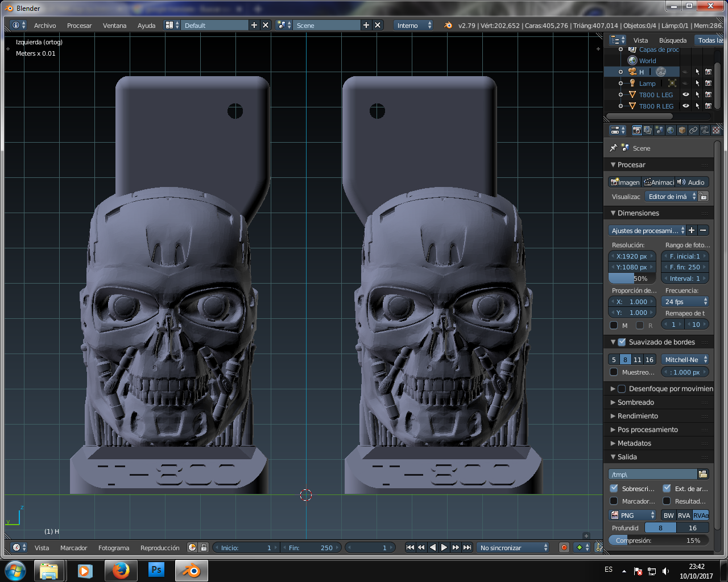Open the timeline Marcador menu

73,548
